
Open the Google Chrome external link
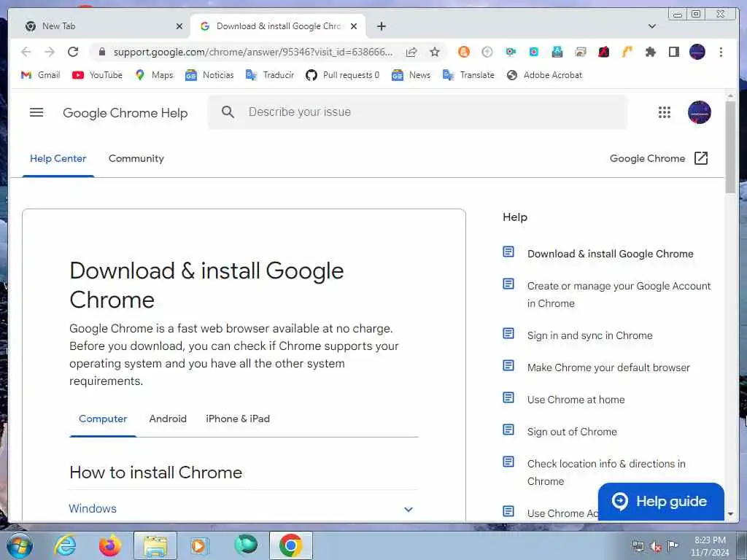click(659, 158)
